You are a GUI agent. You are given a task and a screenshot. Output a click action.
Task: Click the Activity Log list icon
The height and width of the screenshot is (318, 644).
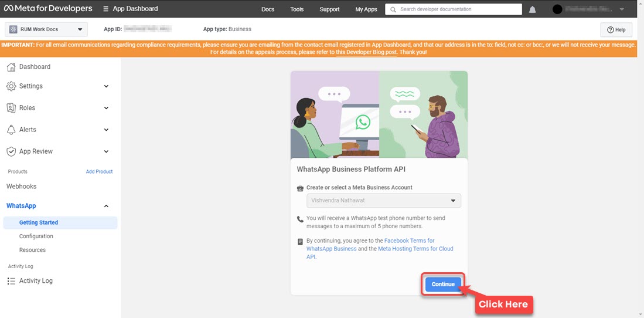(12, 281)
